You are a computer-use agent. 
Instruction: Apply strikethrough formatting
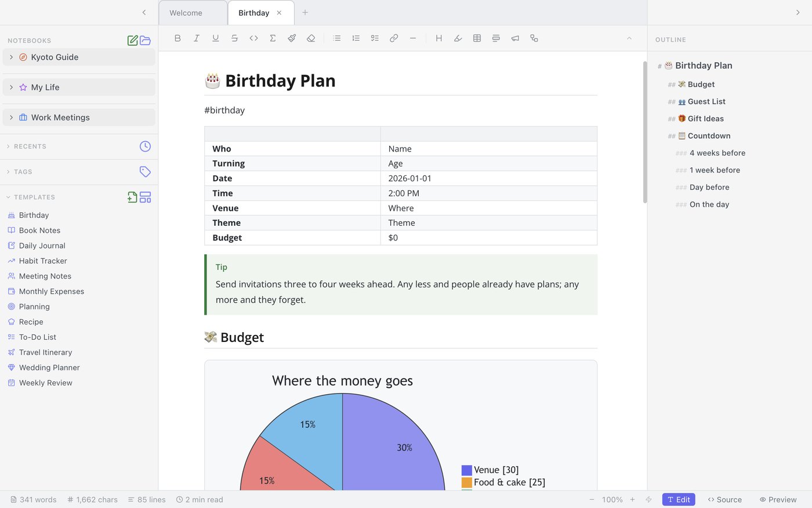234,38
